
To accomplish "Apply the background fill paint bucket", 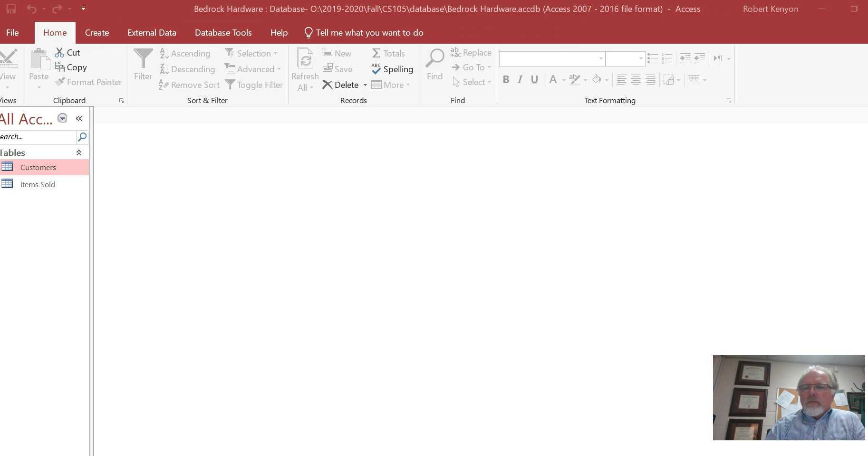I will coord(597,79).
